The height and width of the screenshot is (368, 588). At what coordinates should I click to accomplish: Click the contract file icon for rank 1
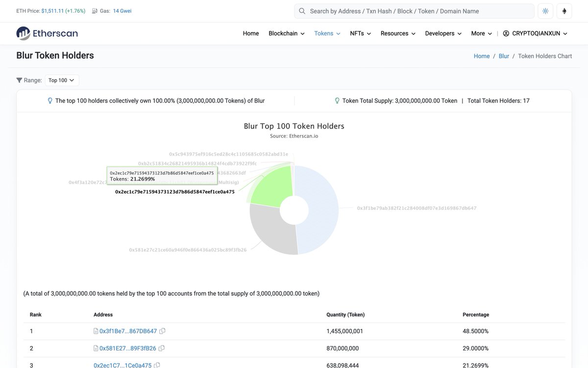tap(96, 331)
